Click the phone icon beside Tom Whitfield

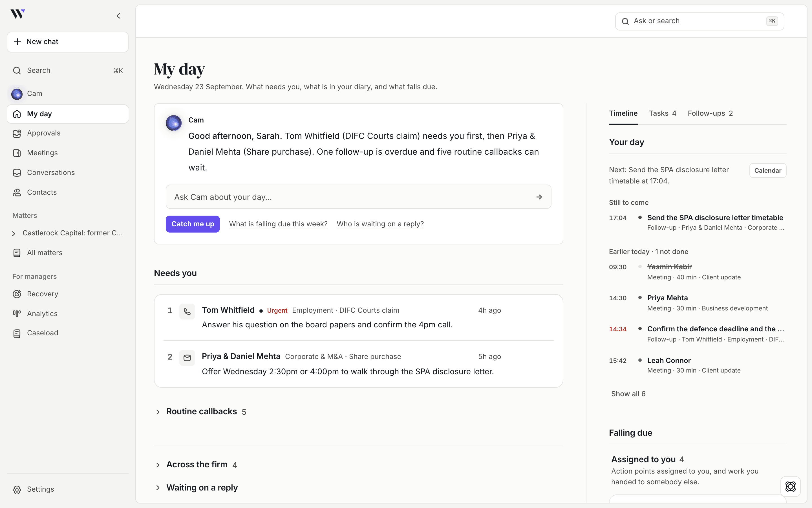tap(187, 312)
